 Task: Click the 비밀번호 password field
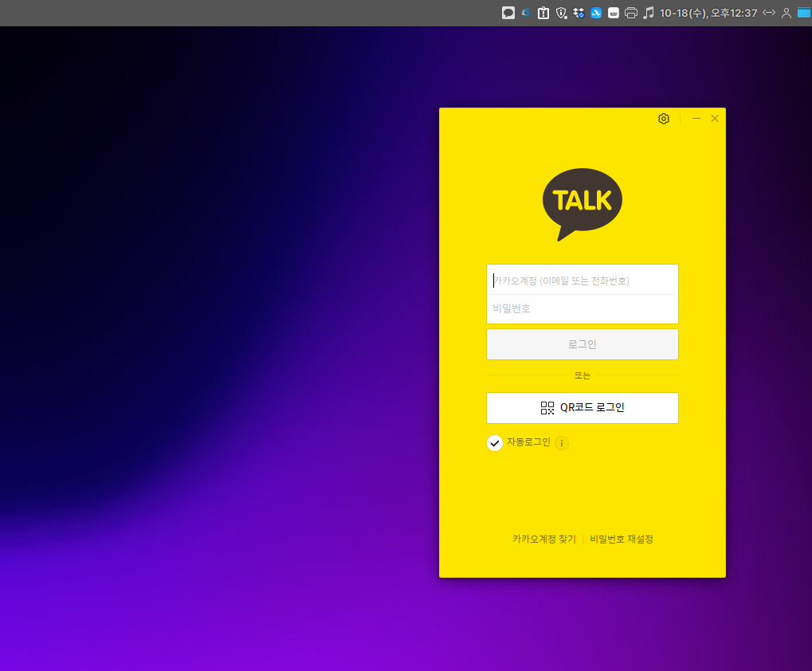[583, 309]
